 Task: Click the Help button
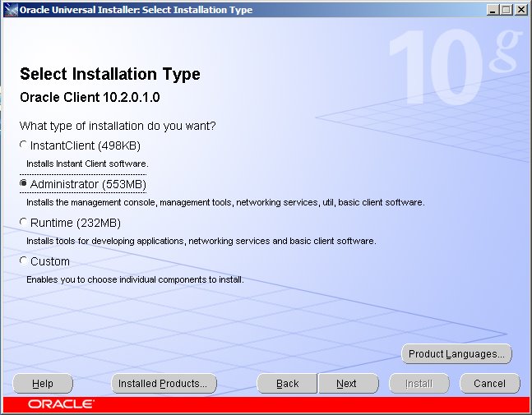pos(43,384)
